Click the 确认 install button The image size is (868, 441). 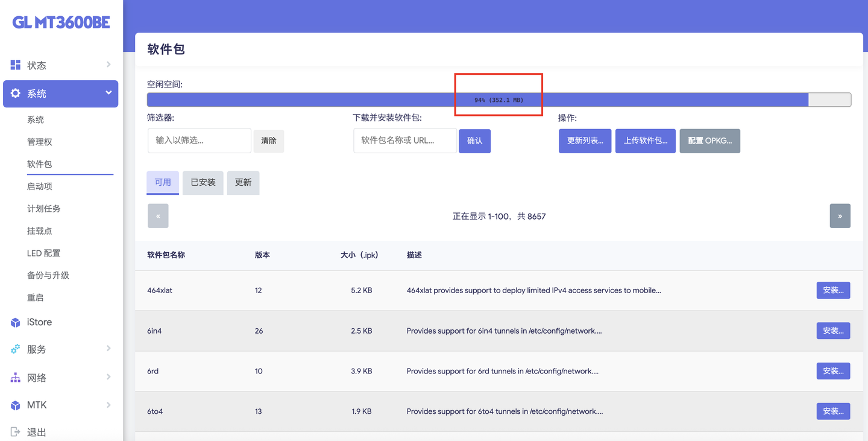pos(475,141)
